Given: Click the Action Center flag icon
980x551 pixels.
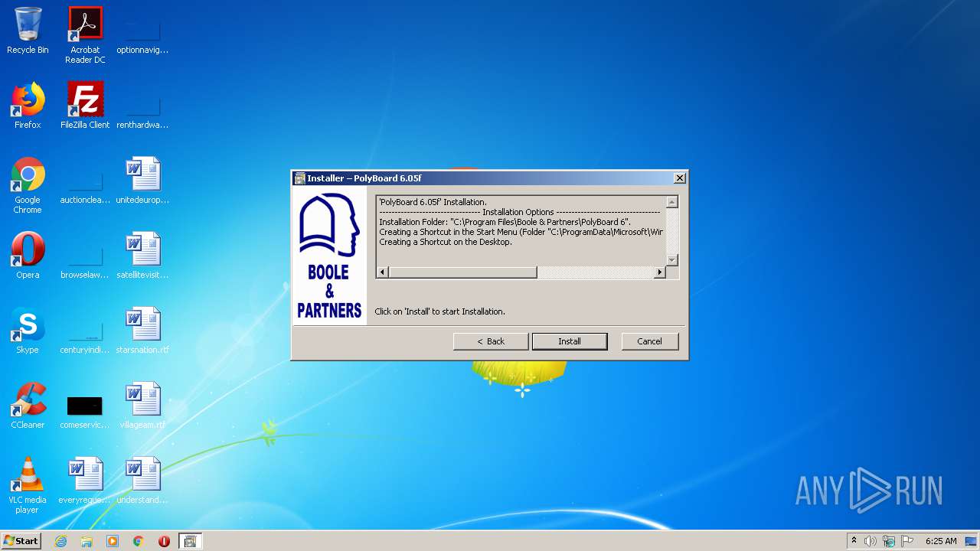Looking at the screenshot, I should pos(907,541).
